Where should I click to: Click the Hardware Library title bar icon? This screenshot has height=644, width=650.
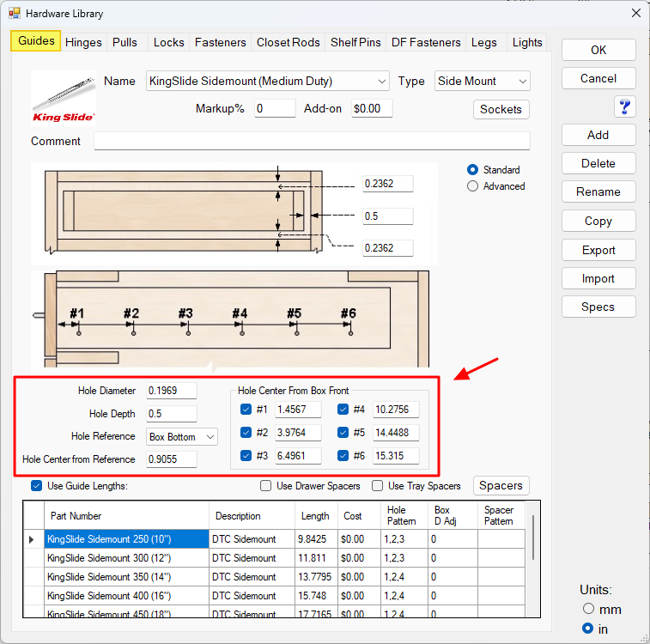click(x=14, y=14)
